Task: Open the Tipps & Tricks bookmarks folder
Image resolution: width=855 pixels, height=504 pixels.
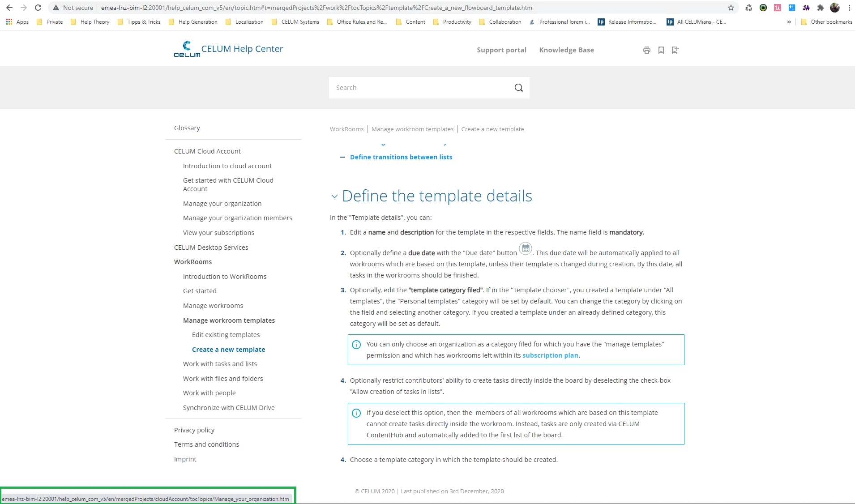Action: tap(139, 22)
